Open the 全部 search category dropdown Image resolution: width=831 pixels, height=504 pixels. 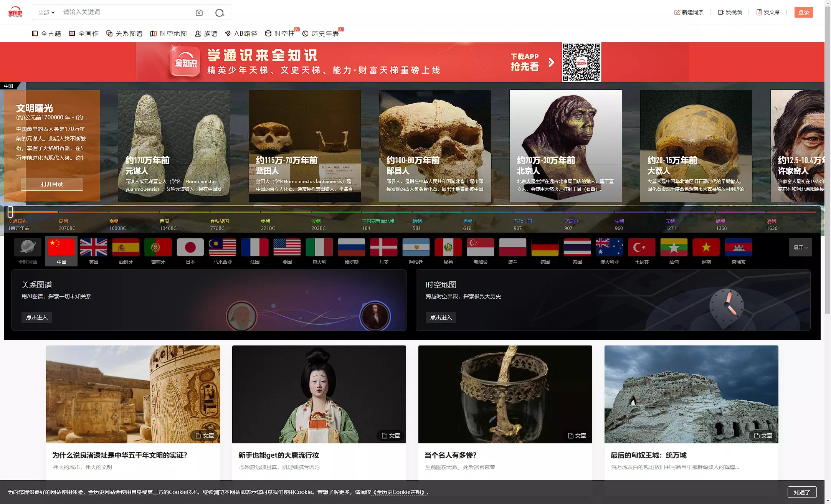(x=46, y=13)
